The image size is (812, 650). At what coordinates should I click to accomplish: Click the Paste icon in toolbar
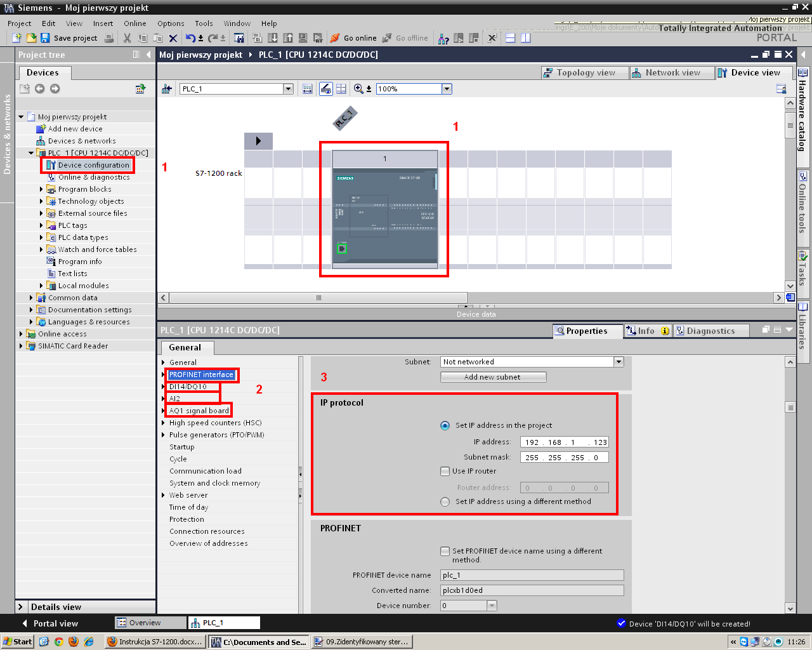point(157,38)
